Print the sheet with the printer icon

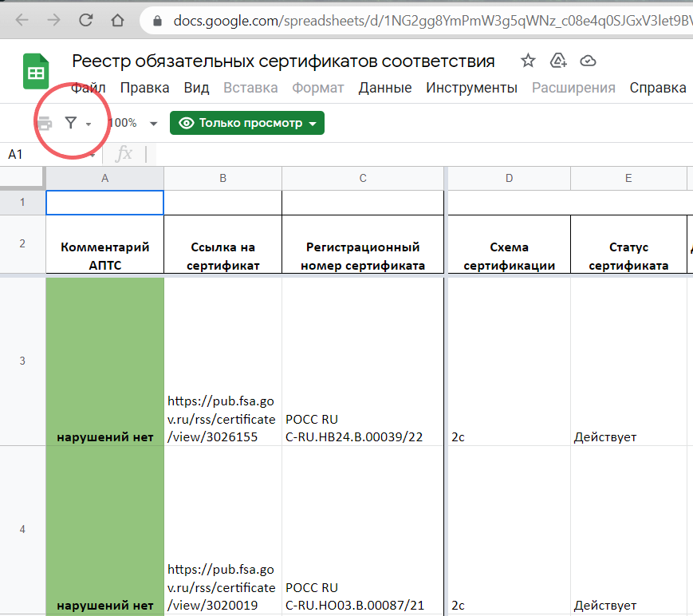point(44,123)
